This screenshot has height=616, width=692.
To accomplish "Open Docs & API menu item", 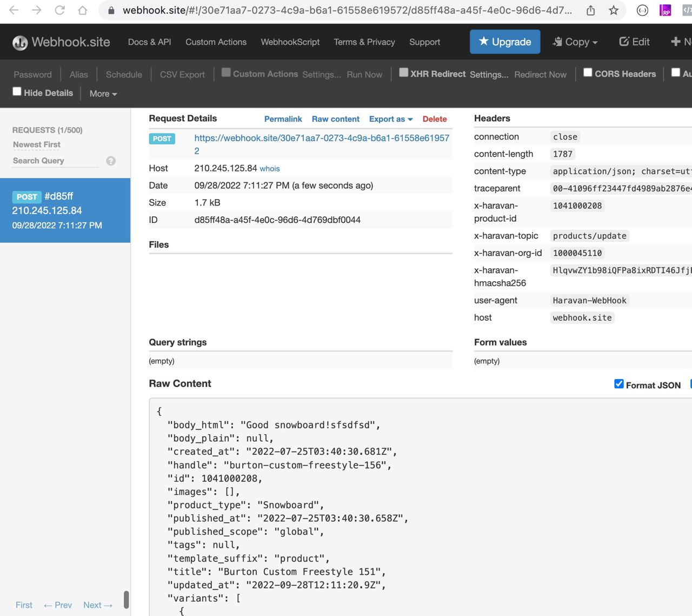I will point(149,42).
